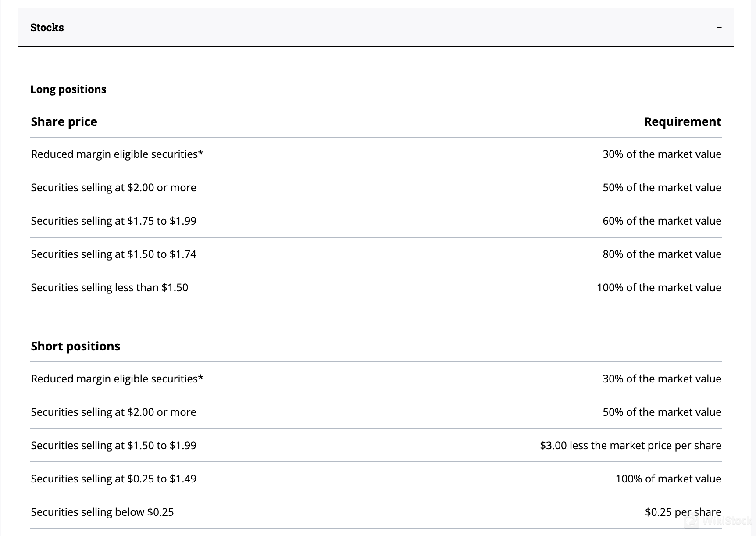Click the Requirement column header

[682, 121]
